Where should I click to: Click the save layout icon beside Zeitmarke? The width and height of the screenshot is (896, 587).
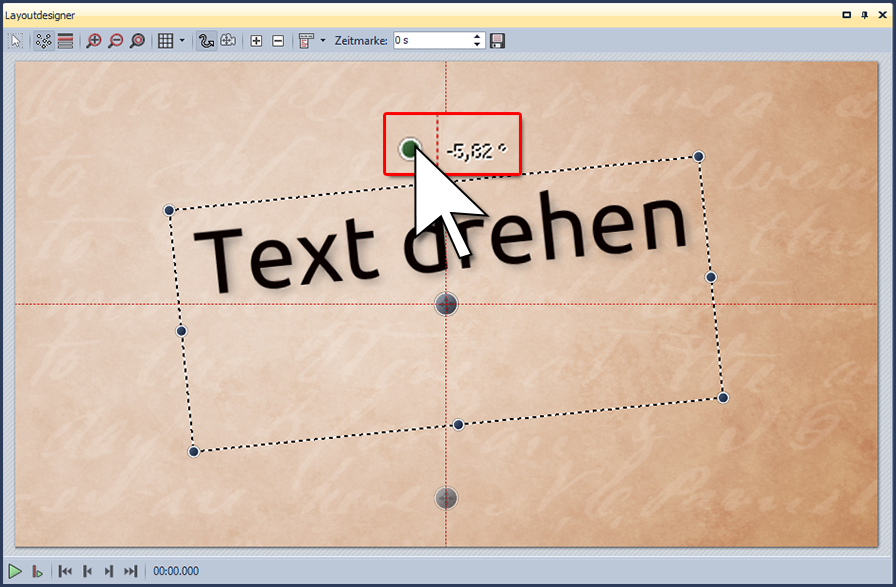click(x=497, y=40)
